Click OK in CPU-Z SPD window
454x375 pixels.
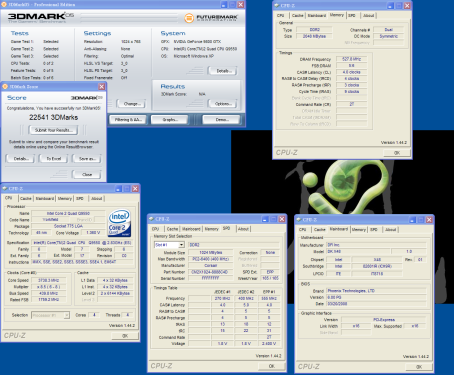point(272,366)
